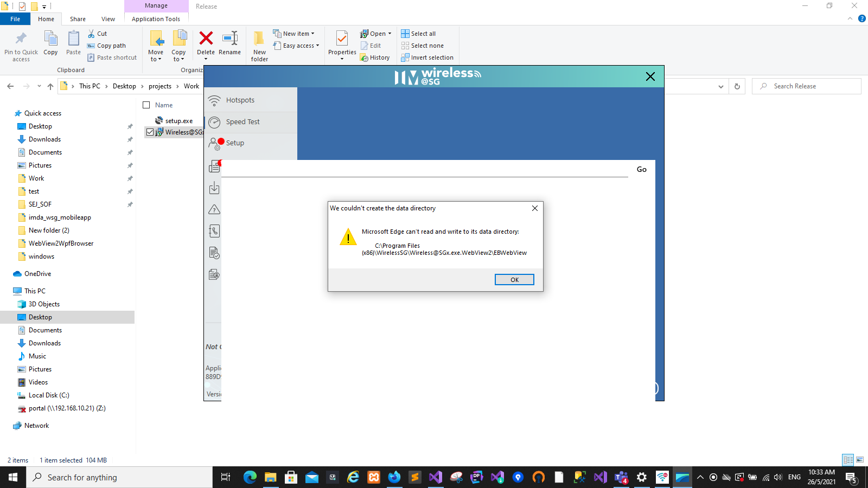
Task: Open Microsoft Edge from the taskbar
Action: coord(250,477)
